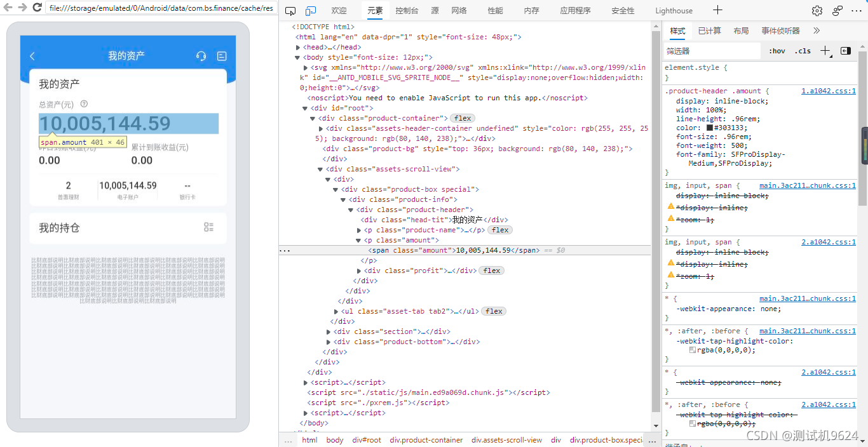Switch to the 已计算 styles tab

(709, 30)
